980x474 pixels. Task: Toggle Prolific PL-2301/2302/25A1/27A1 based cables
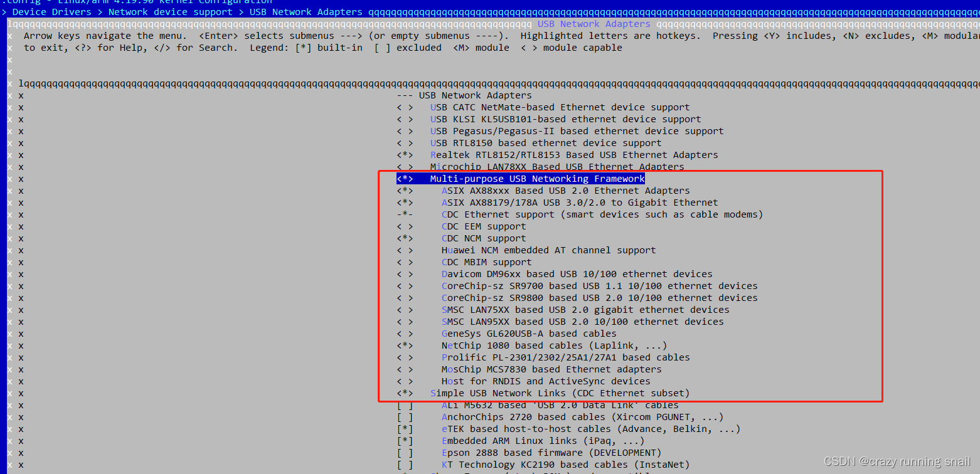click(x=543, y=357)
